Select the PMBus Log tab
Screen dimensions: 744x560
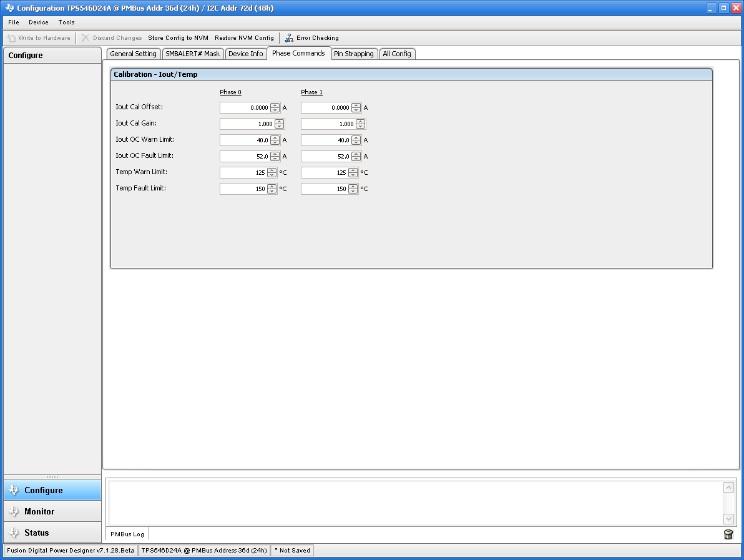pyautogui.click(x=127, y=534)
